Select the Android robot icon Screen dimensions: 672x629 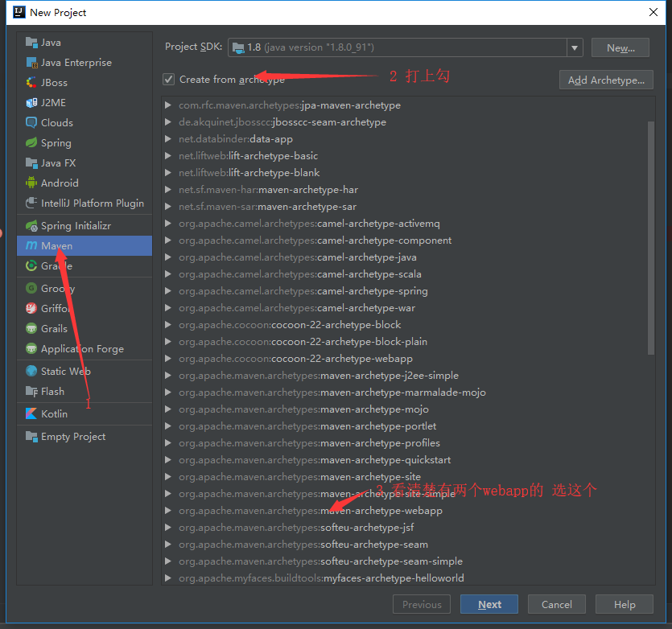coord(31,183)
